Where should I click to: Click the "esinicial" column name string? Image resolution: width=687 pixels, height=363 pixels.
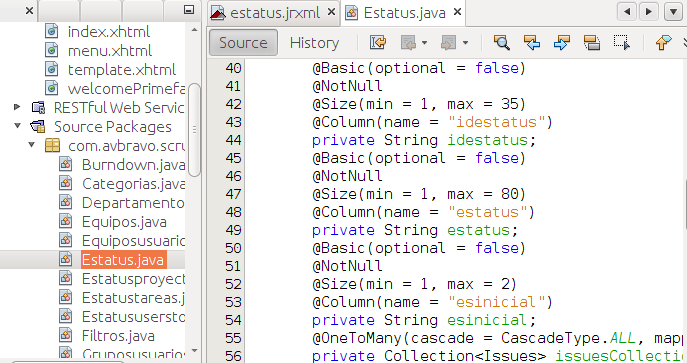(x=496, y=302)
